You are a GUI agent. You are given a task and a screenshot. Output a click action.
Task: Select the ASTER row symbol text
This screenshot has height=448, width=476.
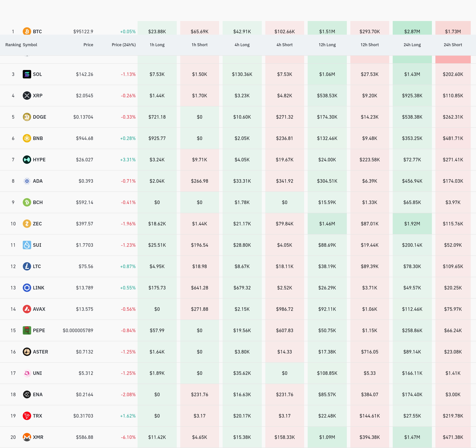click(x=40, y=352)
